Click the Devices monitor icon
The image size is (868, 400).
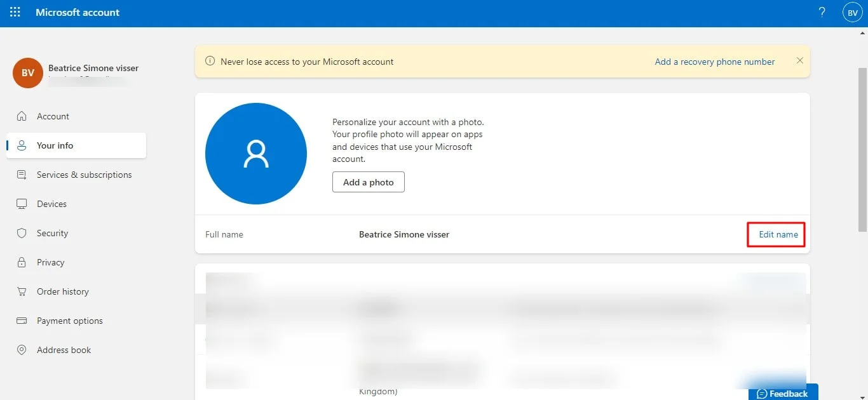click(22, 204)
